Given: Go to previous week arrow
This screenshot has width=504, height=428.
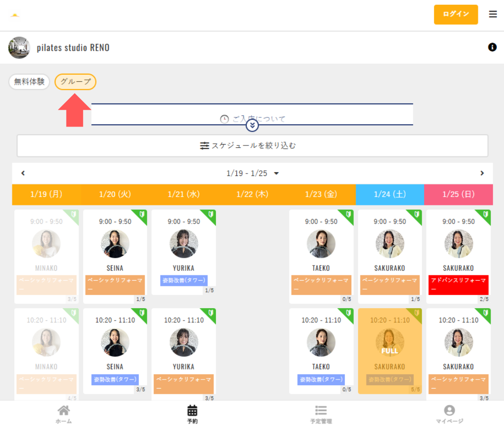Looking at the screenshot, I should [x=23, y=174].
